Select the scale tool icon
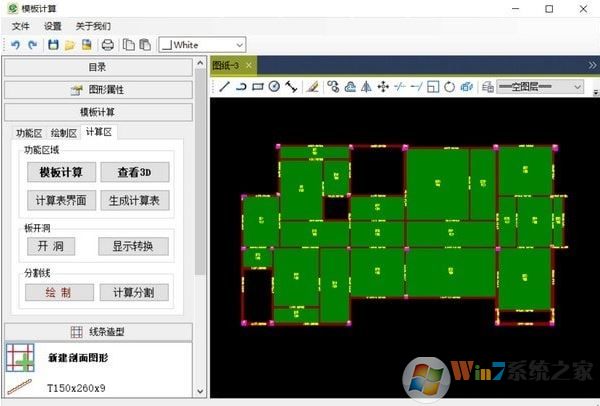 click(x=433, y=87)
